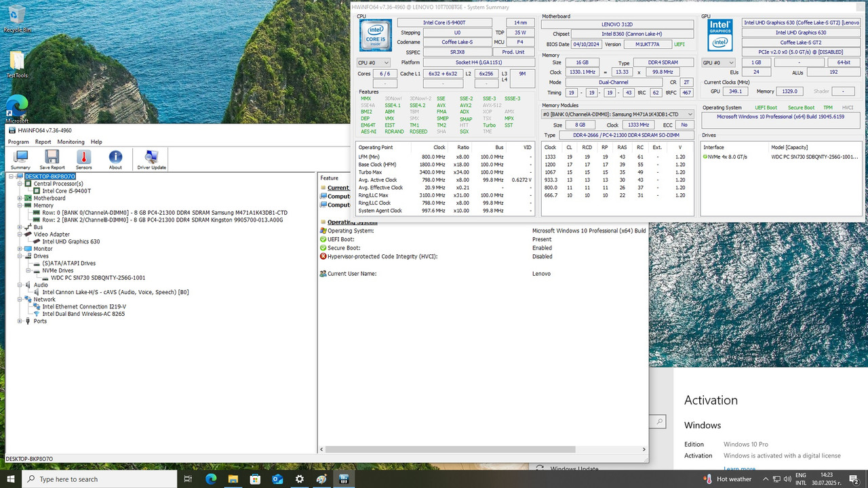The image size is (868, 488).
Task: Open memory module selection dropdown
Action: click(x=617, y=115)
